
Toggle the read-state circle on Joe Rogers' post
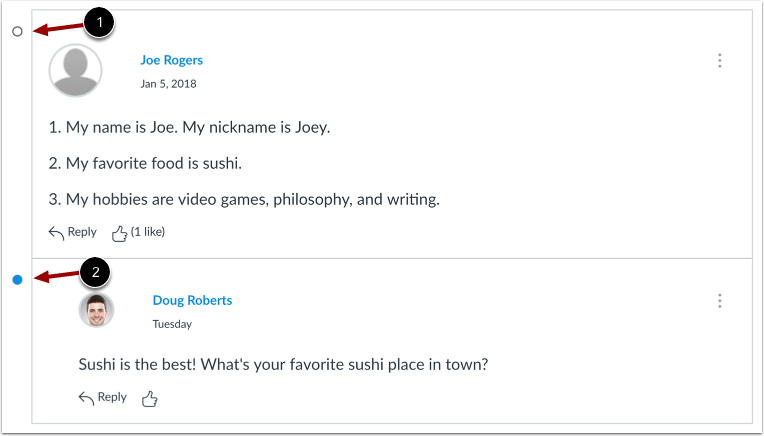pos(17,32)
